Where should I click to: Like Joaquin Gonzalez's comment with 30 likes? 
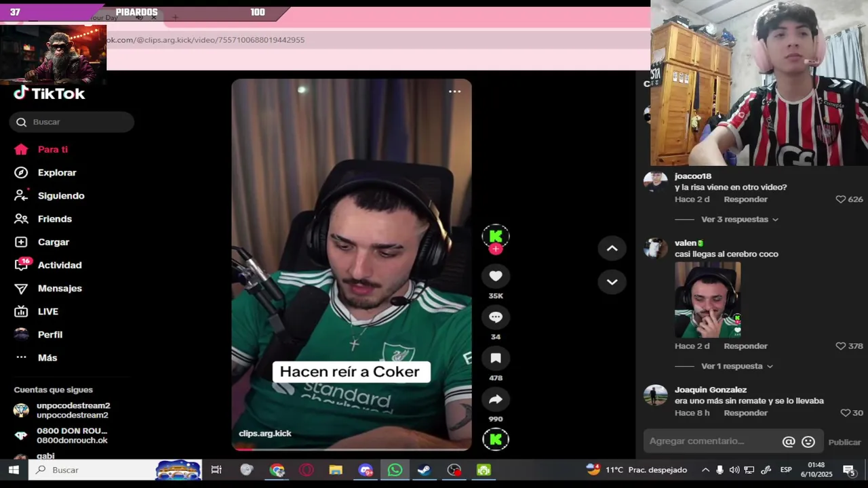point(845,413)
